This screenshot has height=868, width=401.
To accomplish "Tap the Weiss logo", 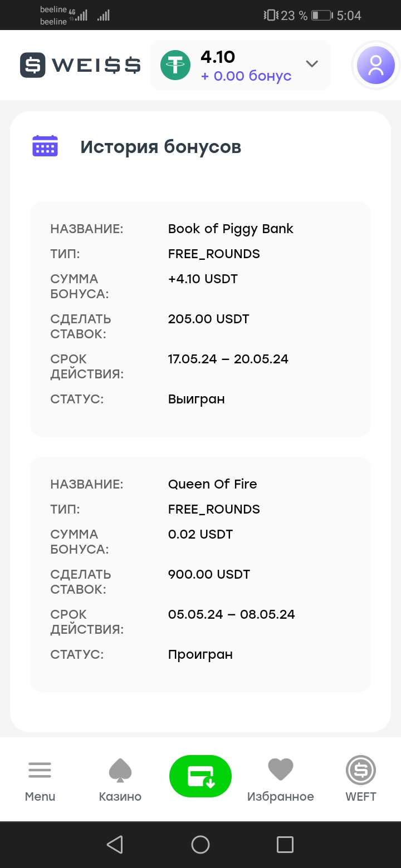I will pyautogui.click(x=80, y=65).
